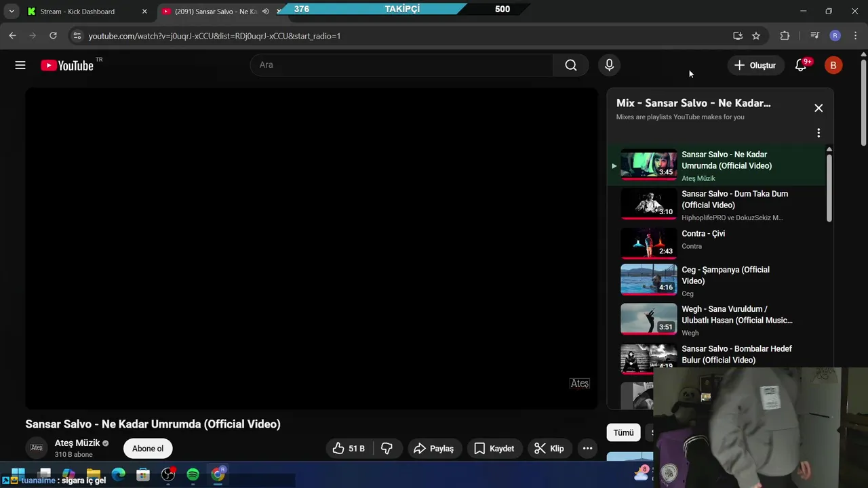Install app icon in address bar
Screen dimensions: 868x488
(x=738, y=36)
